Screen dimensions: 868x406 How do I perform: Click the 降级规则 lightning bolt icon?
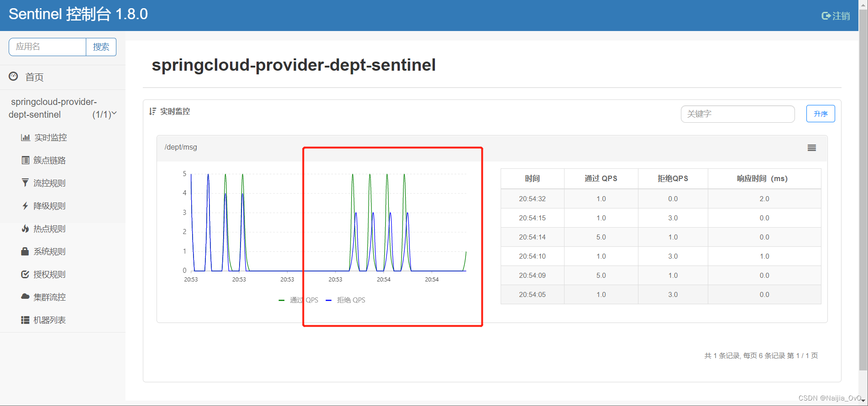click(x=26, y=206)
